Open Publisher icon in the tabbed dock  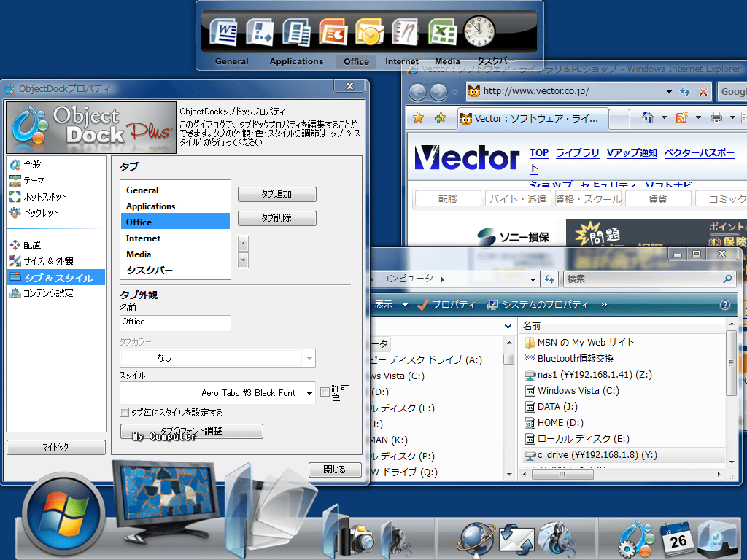296,32
